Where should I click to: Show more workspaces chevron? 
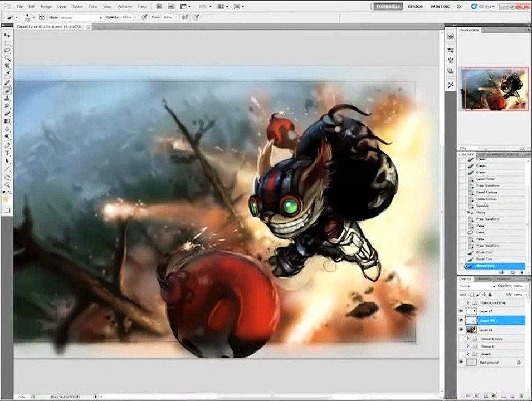pos(458,7)
